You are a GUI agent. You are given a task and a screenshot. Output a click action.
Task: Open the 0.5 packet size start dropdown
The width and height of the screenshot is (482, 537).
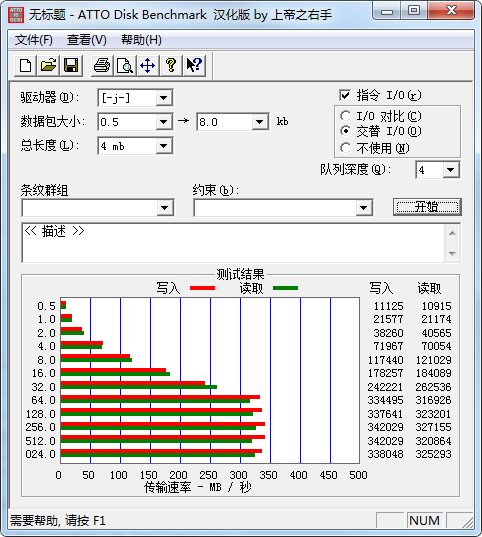point(163,122)
